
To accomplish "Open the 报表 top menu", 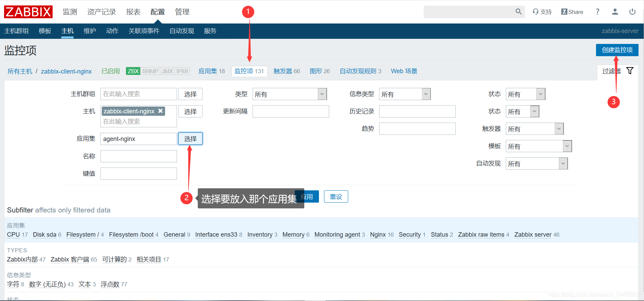I will point(133,12).
